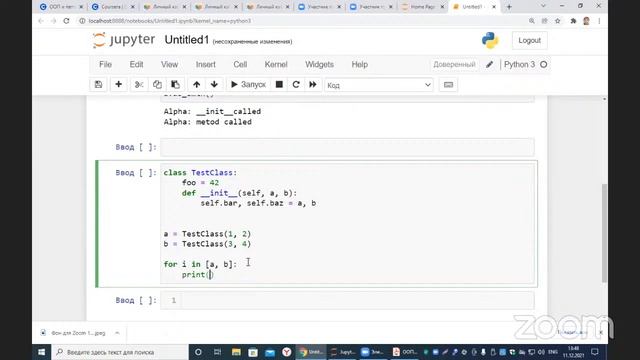
Task: Click the notebook vertical scrollbar
Action: [x=604, y=233]
